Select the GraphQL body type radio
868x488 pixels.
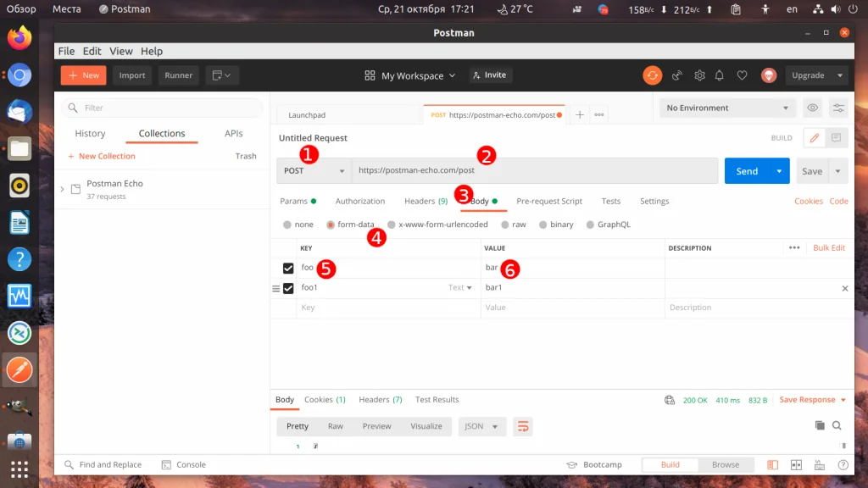click(x=590, y=225)
